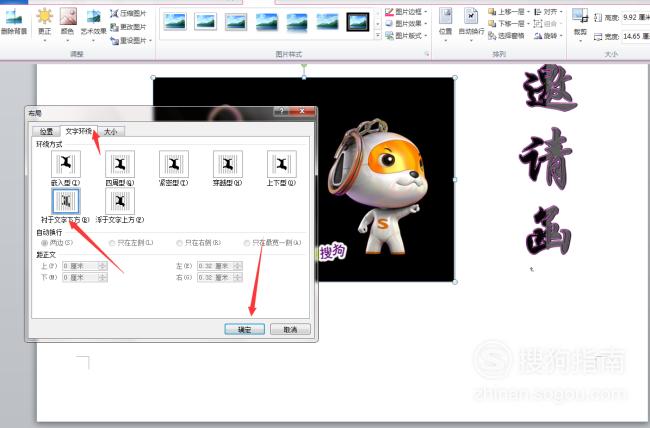Choose 只在左侧 left only wrap option
Screen dimensions: 650x428
pyautogui.click(x=131, y=243)
